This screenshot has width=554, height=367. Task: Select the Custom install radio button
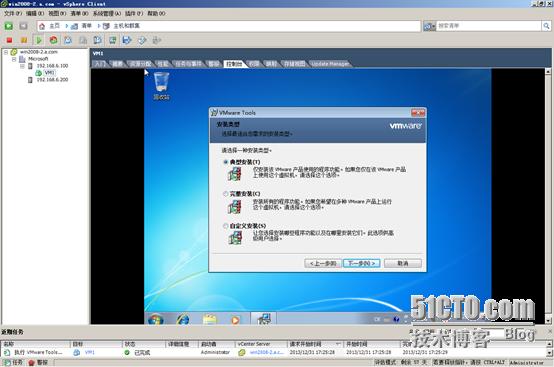click(225, 226)
